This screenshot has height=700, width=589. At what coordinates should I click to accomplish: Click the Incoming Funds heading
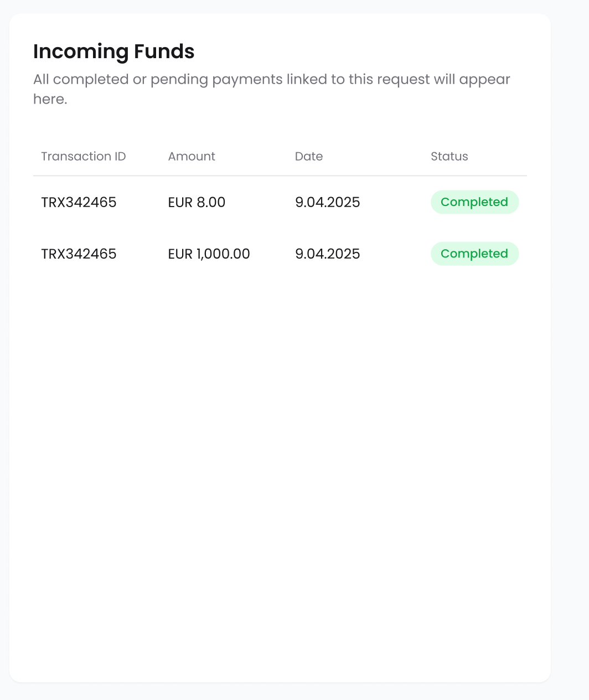[x=113, y=52]
